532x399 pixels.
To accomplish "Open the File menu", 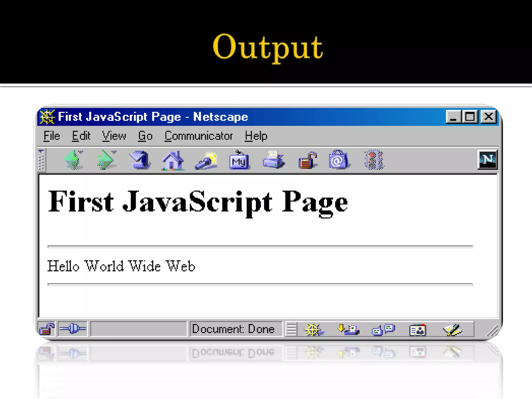I will click(52, 136).
